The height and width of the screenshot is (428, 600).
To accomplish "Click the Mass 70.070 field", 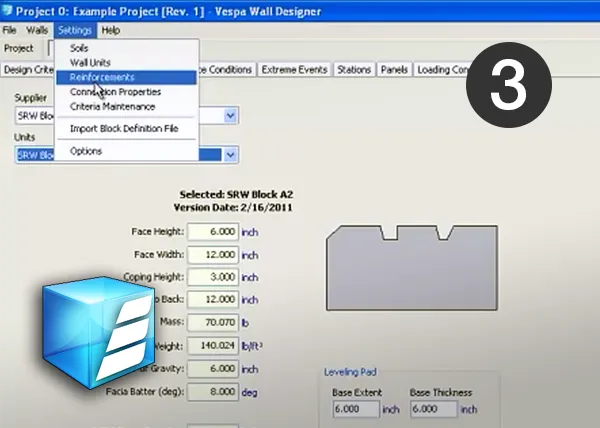I will coord(213,322).
